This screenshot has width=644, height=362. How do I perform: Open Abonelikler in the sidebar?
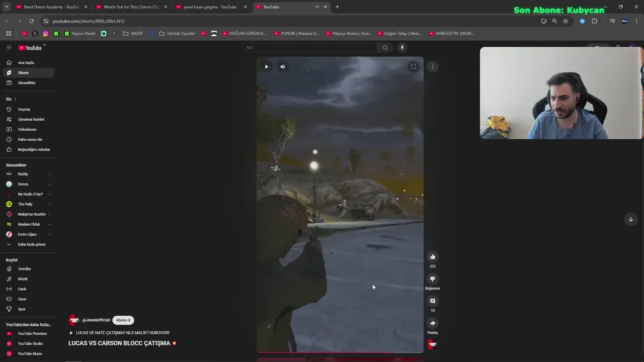[x=29, y=83]
